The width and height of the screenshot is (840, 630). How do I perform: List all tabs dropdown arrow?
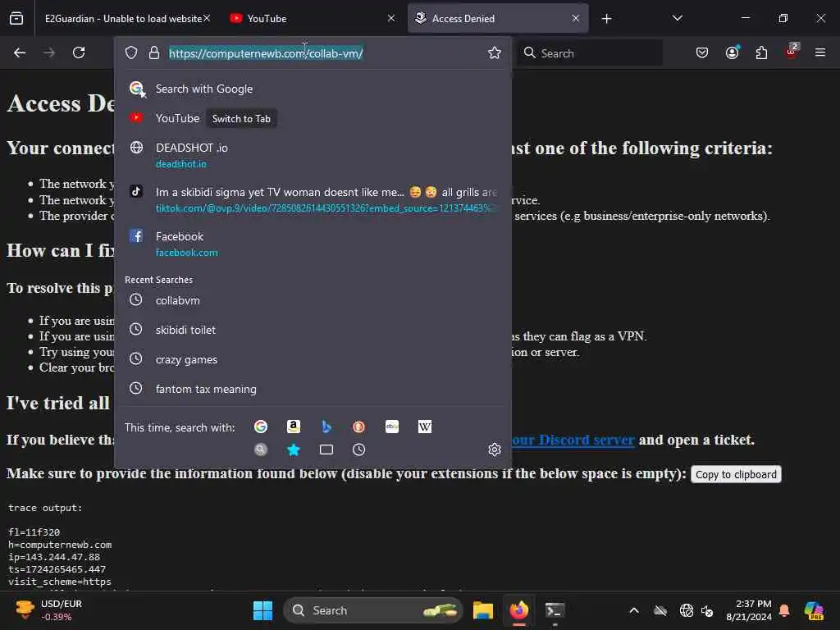[677, 18]
